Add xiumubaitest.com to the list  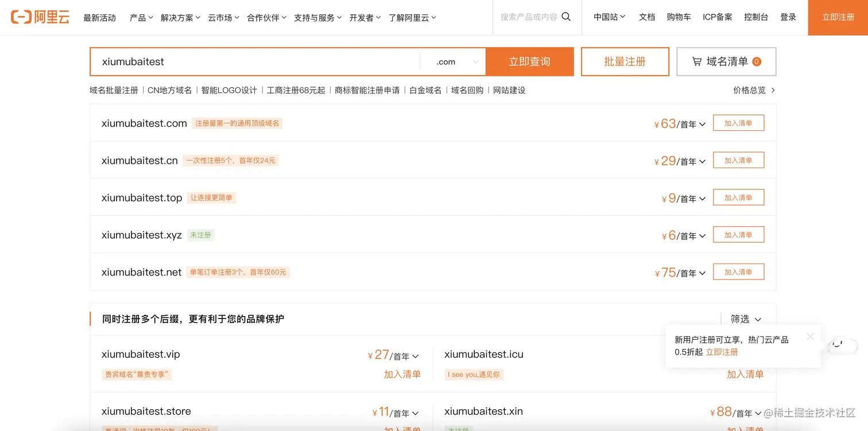738,123
